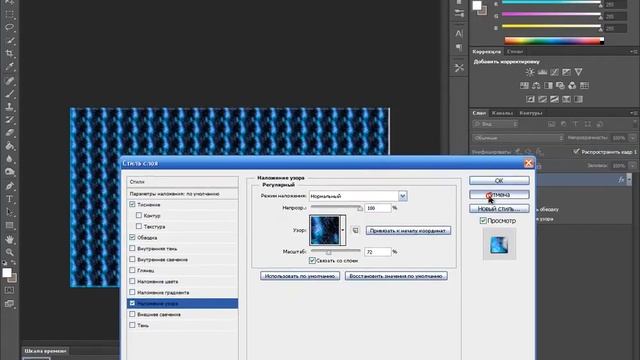Screen dimensions: 640x360
Task: Toggle Распространить кадр 1 checkbox
Action: (x=576, y=151)
